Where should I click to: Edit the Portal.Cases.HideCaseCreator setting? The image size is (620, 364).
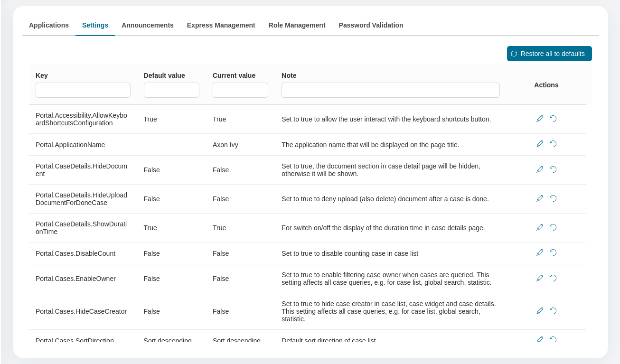(540, 311)
